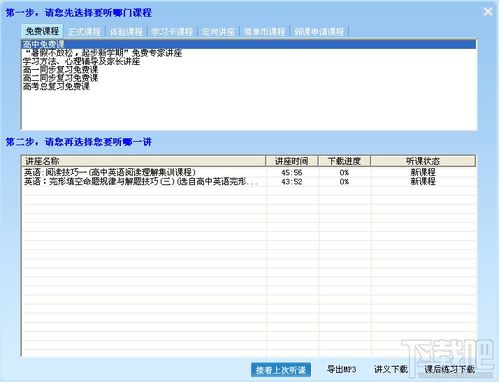Switch to the 简单币课程 tab
Image resolution: width=499 pixels, height=382 pixels.
264,32
